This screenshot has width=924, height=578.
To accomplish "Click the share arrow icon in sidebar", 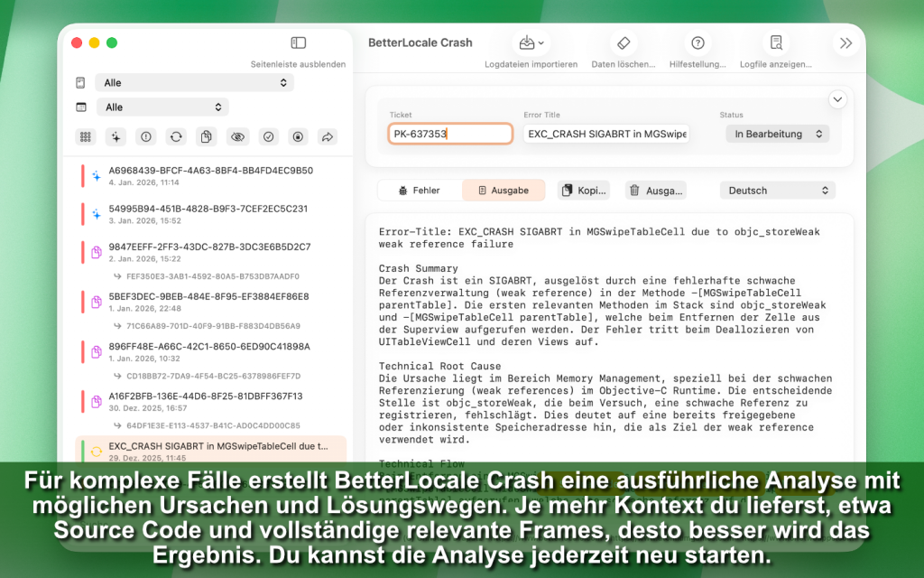I will tap(328, 136).
